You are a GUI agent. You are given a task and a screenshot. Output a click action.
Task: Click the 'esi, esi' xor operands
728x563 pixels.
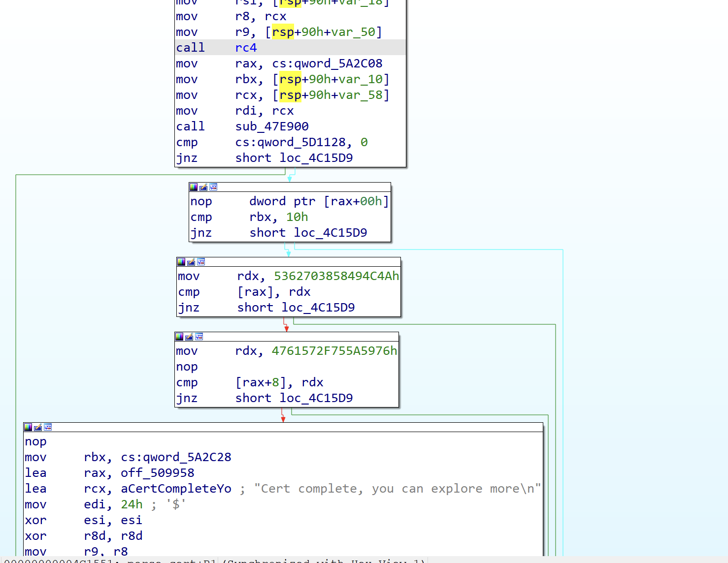click(113, 520)
